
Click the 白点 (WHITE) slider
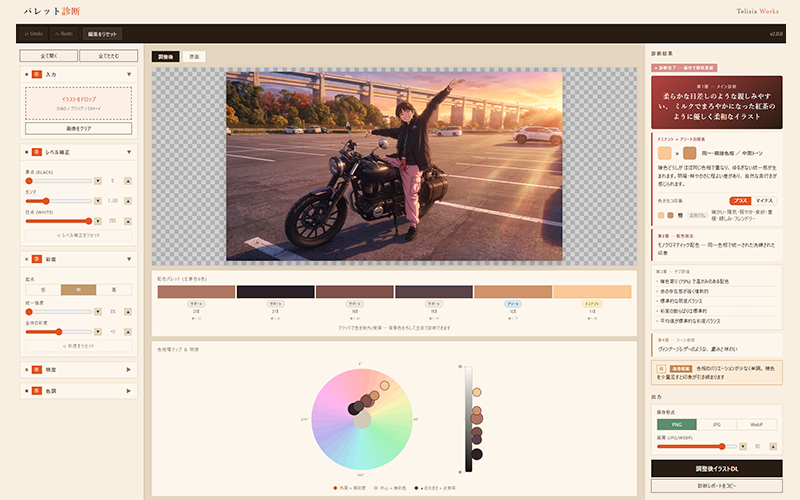[x=59, y=221]
